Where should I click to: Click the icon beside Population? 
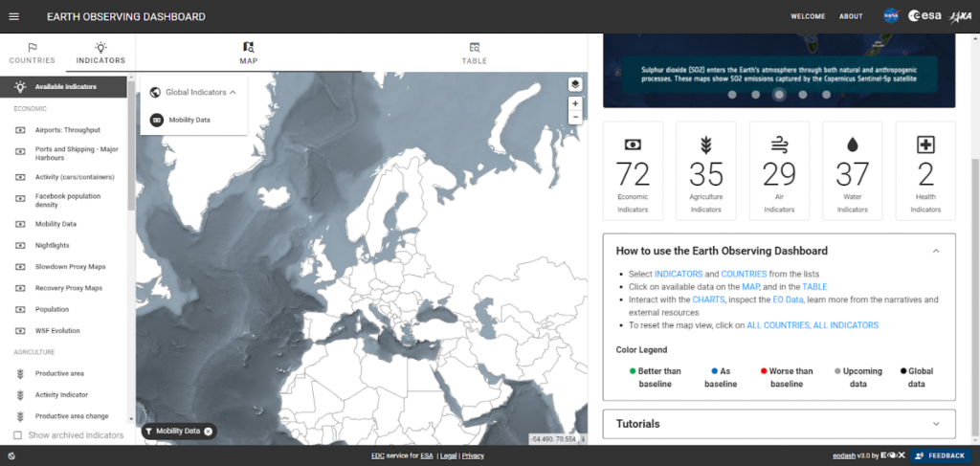pos(21,309)
